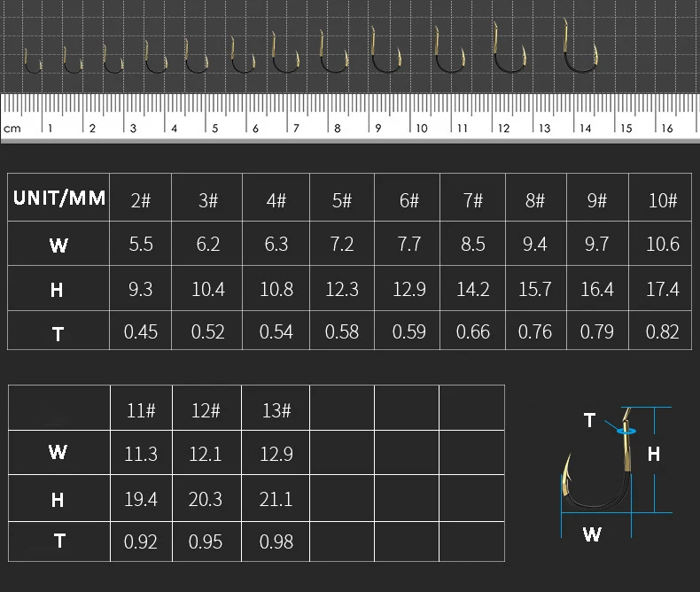Click W width value 12.1 for 12#
Screen dimensions: 700x592
(206, 454)
